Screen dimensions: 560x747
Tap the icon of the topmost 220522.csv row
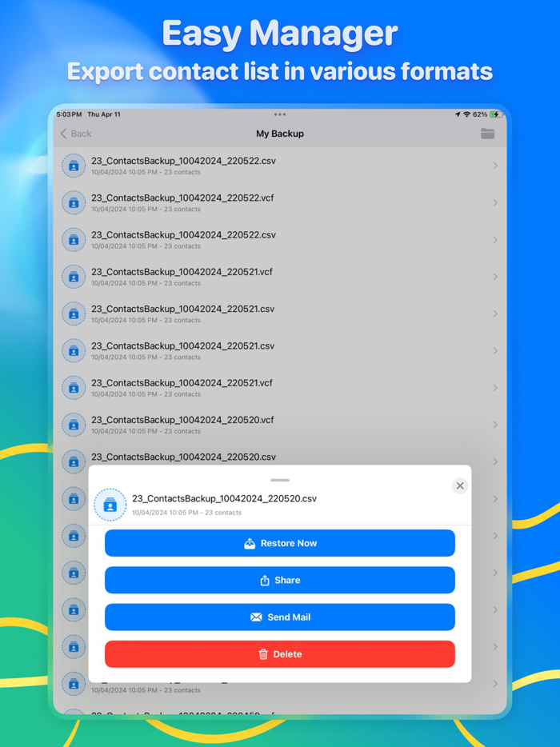74,166
